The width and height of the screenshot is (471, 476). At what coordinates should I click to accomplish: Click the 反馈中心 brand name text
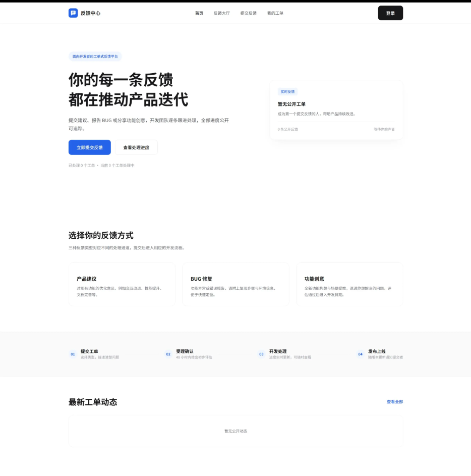[x=90, y=13]
